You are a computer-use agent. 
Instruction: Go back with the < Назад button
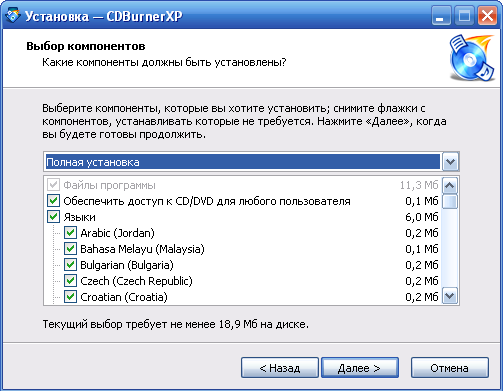click(280, 368)
